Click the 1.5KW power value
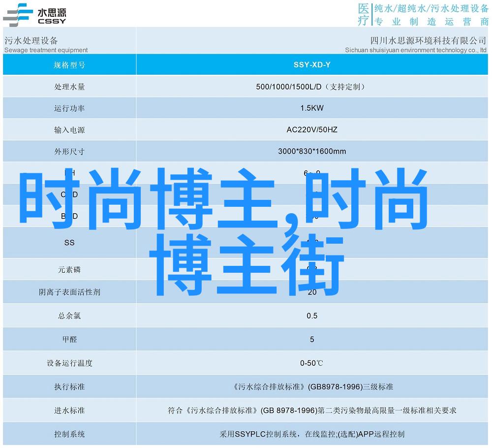This screenshot has height=448, width=492. click(312, 108)
